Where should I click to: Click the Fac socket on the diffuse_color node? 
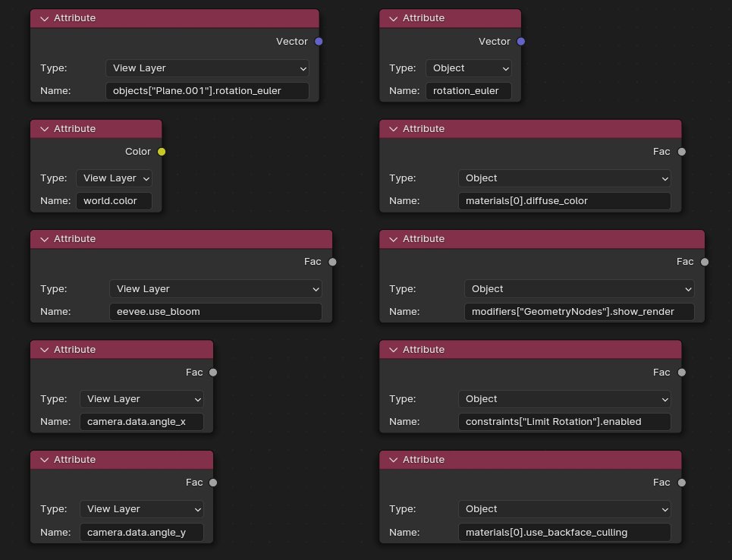[681, 152]
